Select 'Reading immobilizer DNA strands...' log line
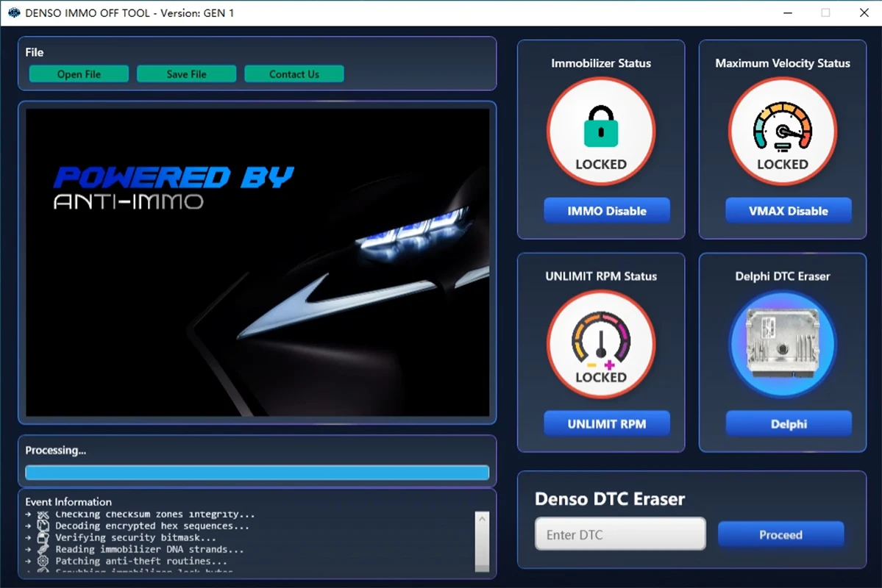The height and width of the screenshot is (588, 882). point(149,549)
